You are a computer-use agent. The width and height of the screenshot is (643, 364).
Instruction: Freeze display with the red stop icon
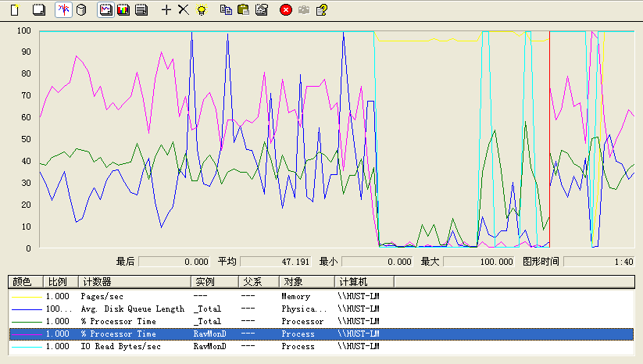(286, 9)
